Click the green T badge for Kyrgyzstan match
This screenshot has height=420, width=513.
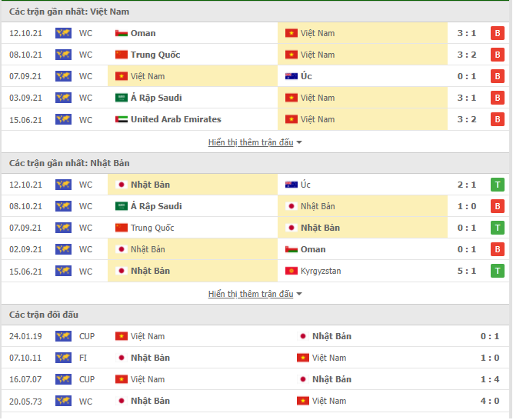(498, 271)
